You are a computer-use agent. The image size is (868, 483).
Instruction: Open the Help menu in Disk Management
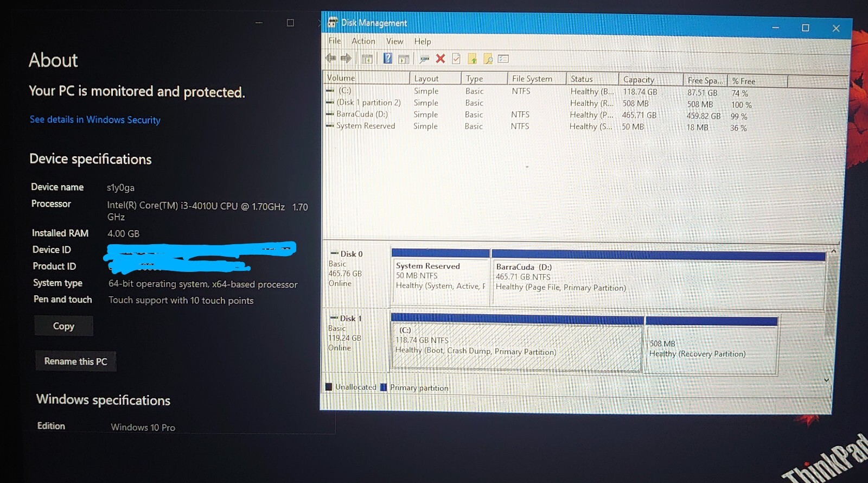pos(423,41)
